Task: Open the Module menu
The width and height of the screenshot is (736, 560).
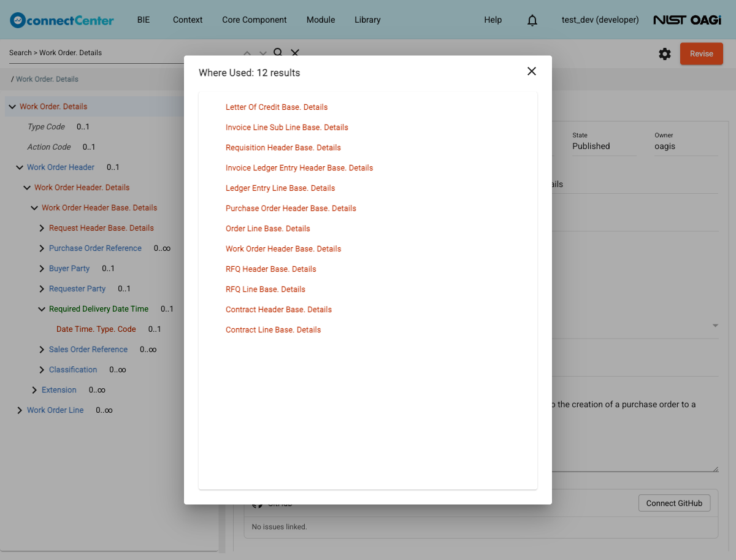Action: point(321,20)
